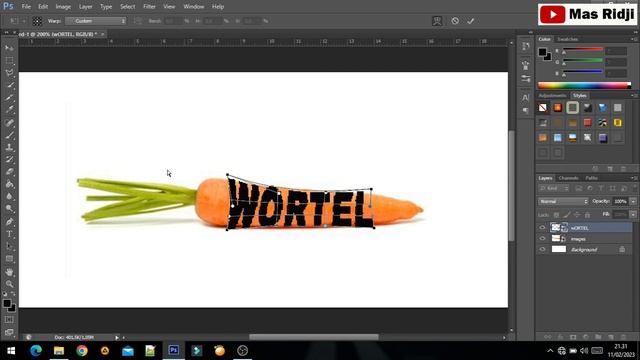Open the Image menu
This screenshot has height=360, width=640.
[x=63, y=7]
